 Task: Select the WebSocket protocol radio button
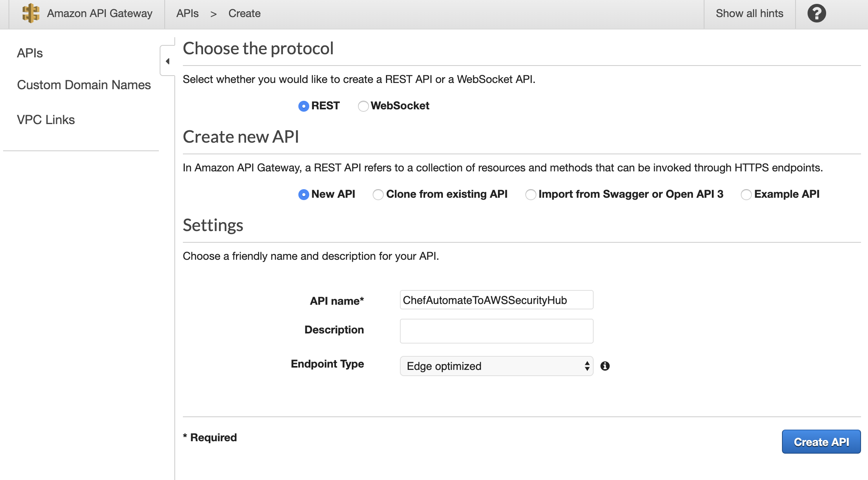pos(363,106)
